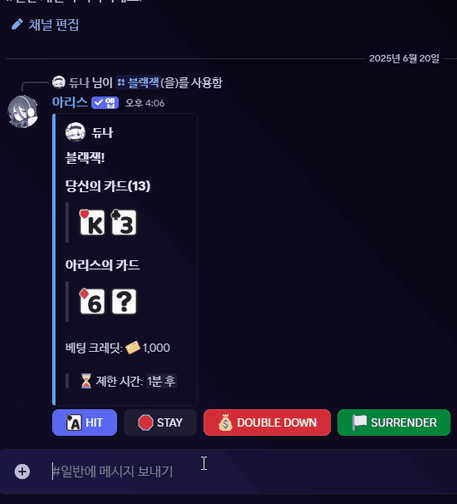The image size is (457, 504).
Task: Open 아리스 bot avatar
Action: [23, 112]
